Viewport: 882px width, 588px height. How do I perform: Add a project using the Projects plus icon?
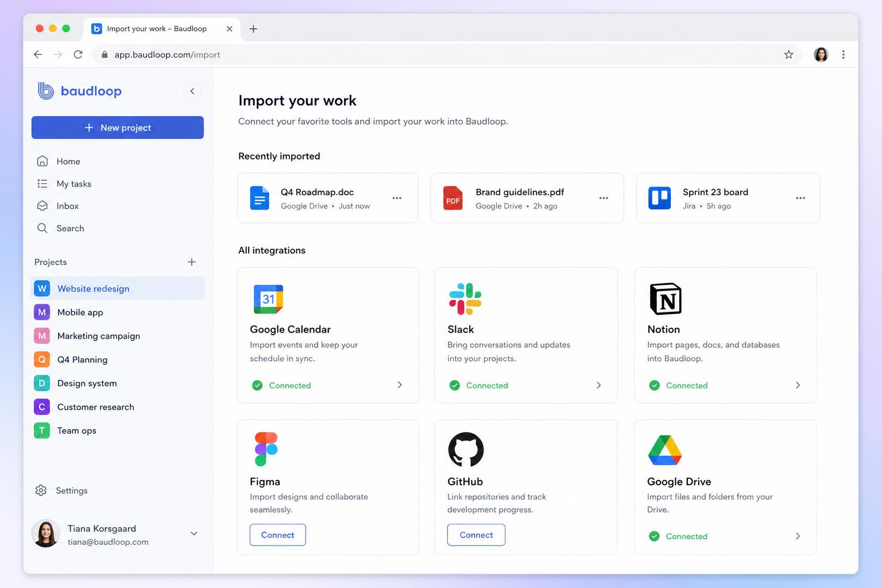pos(192,262)
